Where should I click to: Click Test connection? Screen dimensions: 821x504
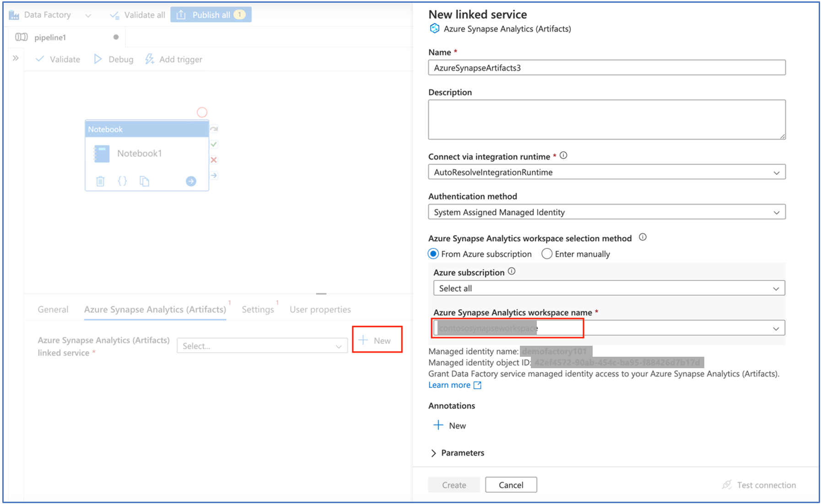tap(759, 485)
